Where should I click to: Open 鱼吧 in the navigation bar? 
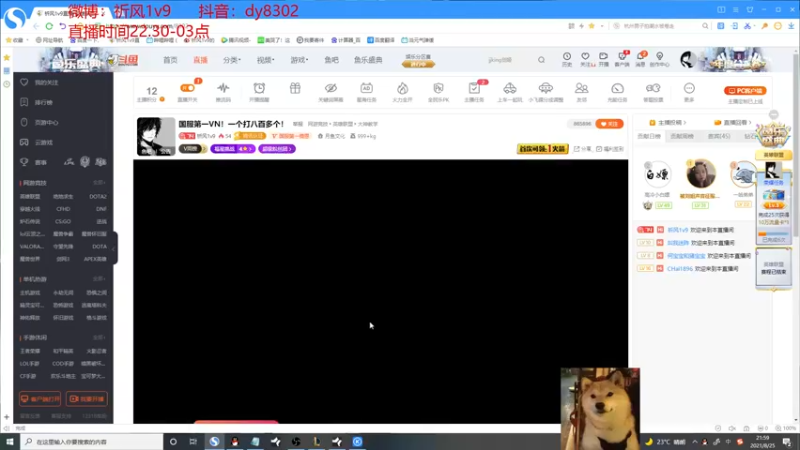pyautogui.click(x=331, y=60)
